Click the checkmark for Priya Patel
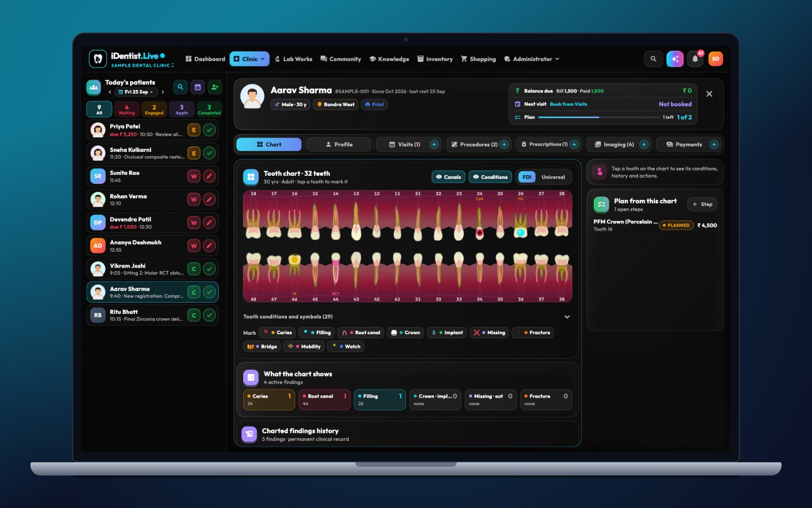 209,130
